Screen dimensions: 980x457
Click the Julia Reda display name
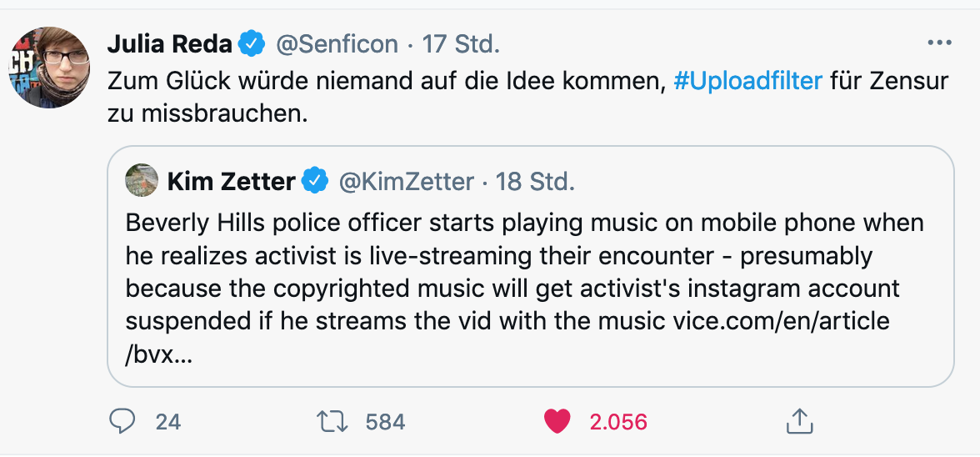(170, 44)
